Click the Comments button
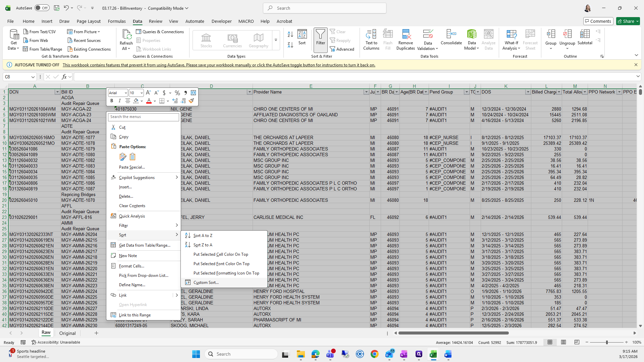Viewport: 644px width, 362px height. click(x=598, y=21)
